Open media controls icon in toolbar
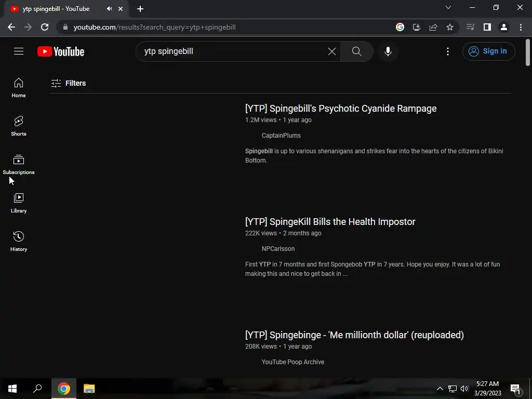 point(470,27)
